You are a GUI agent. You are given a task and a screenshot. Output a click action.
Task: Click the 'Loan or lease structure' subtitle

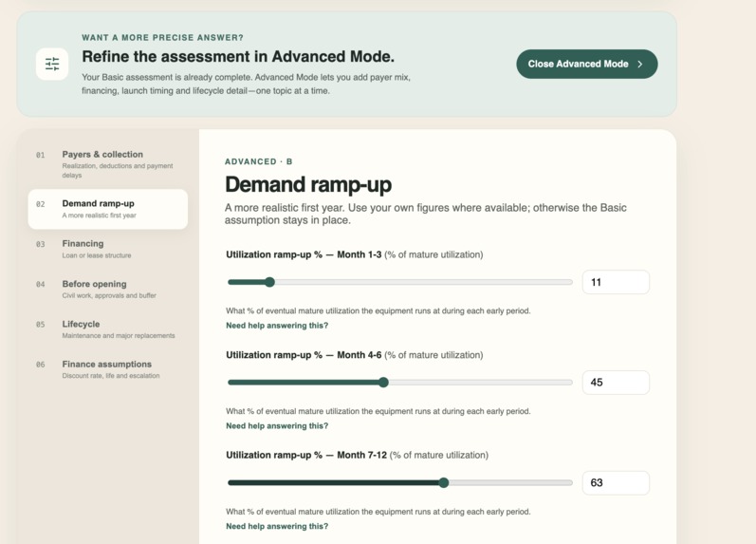tap(97, 255)
